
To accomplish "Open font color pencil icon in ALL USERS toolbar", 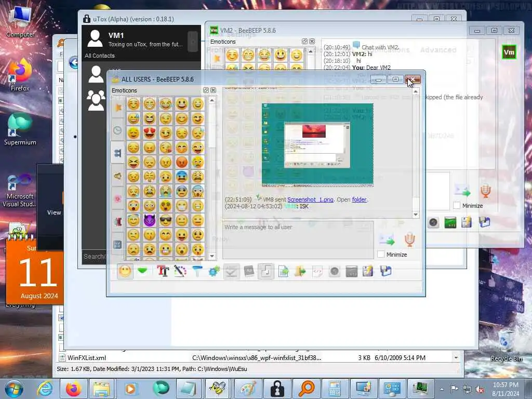I will [x=180, y=271].
